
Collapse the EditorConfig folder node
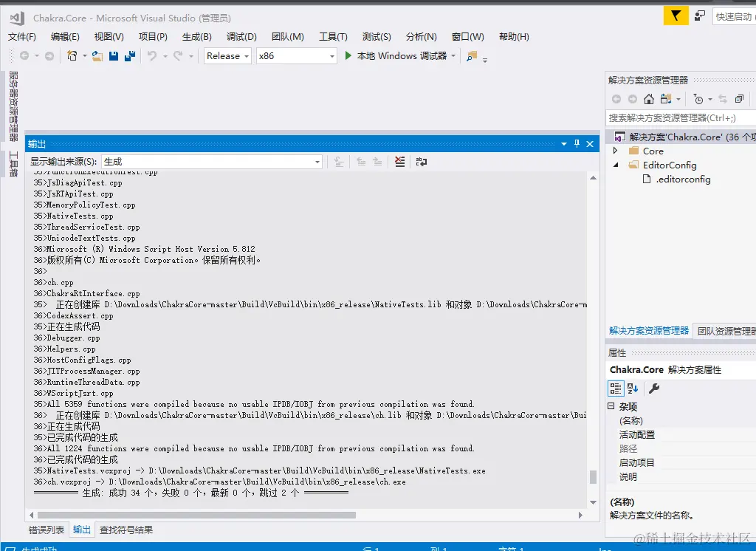click(x=616, y=165)
